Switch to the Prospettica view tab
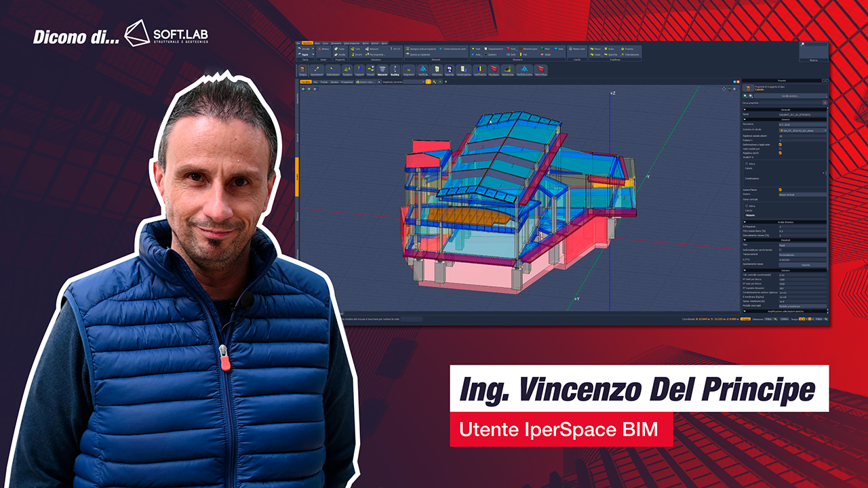The height and width of the screenshot is (488, 868). point(347,82)
